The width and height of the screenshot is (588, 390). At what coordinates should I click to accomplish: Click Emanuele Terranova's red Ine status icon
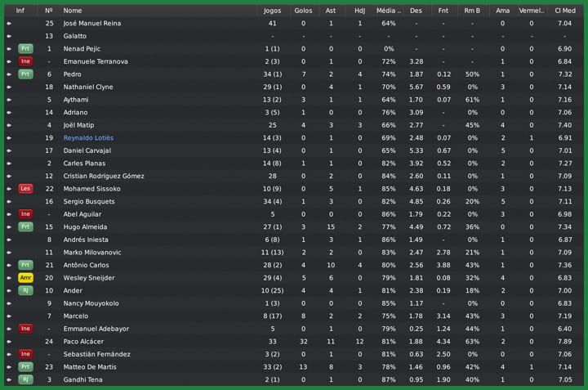point(25,61)
